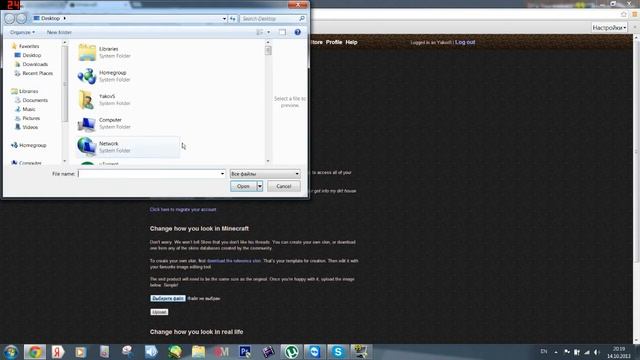Select Videos under Libraries
This screenshot has width=640, height=360.
(27, 127)
